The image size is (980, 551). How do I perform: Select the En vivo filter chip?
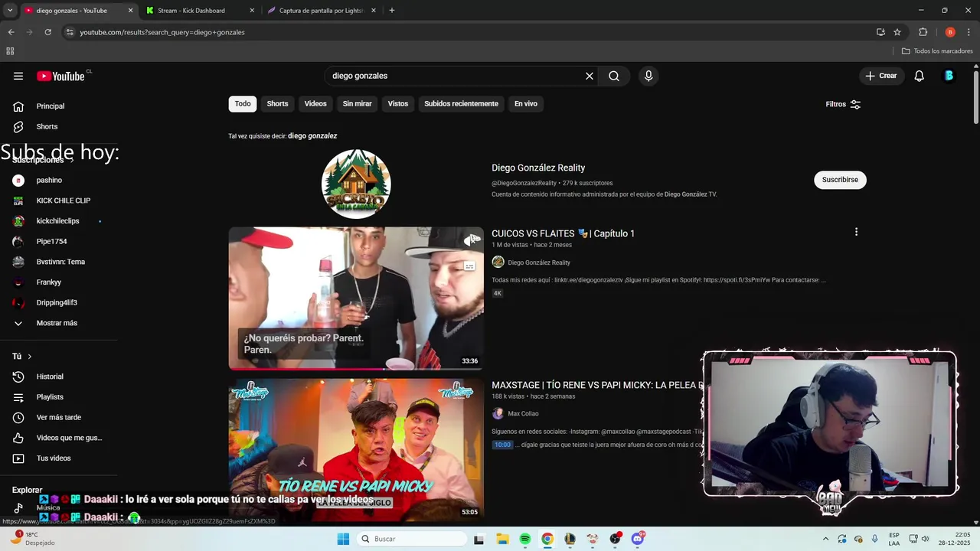click(526, 104)
